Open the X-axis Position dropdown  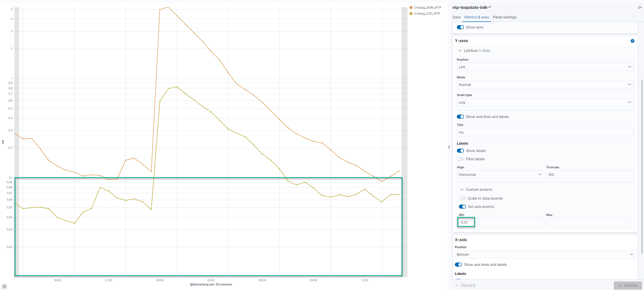(545, 254)
